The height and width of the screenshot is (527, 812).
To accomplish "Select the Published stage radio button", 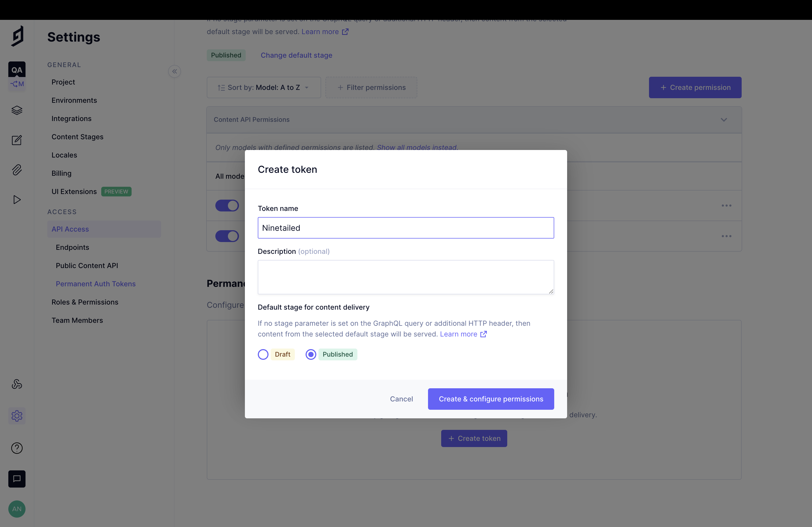I will [x=310, y=354].
